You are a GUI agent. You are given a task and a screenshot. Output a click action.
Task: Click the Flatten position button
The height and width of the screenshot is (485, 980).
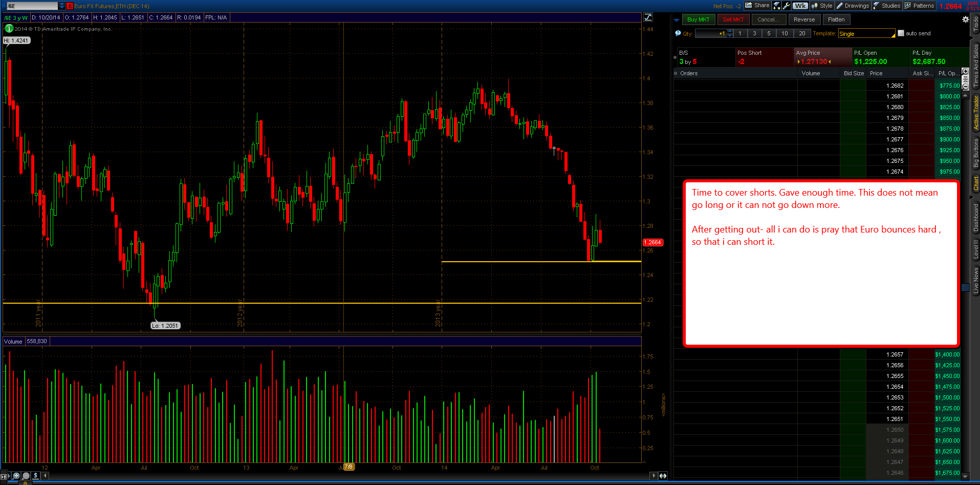coord(836,19)
